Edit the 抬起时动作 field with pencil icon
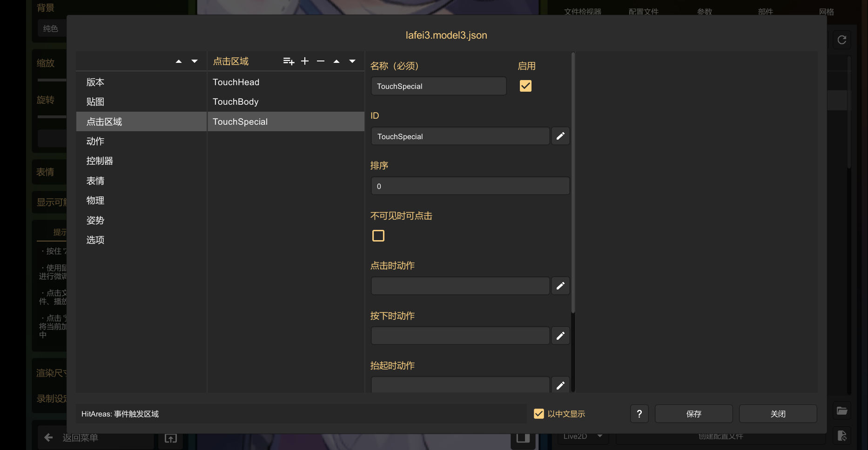 [560, 385]
